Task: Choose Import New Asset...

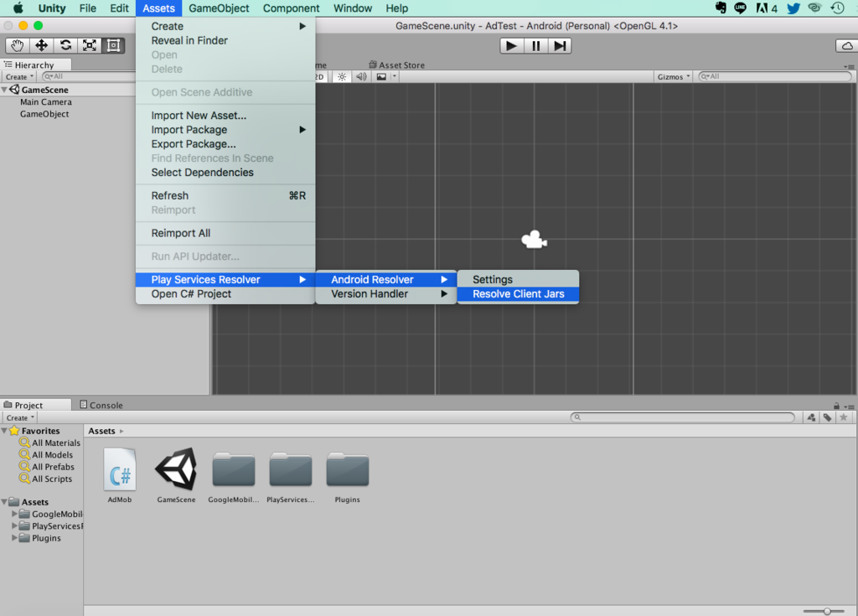Action: pyautogui.click(x=225, y=116)
